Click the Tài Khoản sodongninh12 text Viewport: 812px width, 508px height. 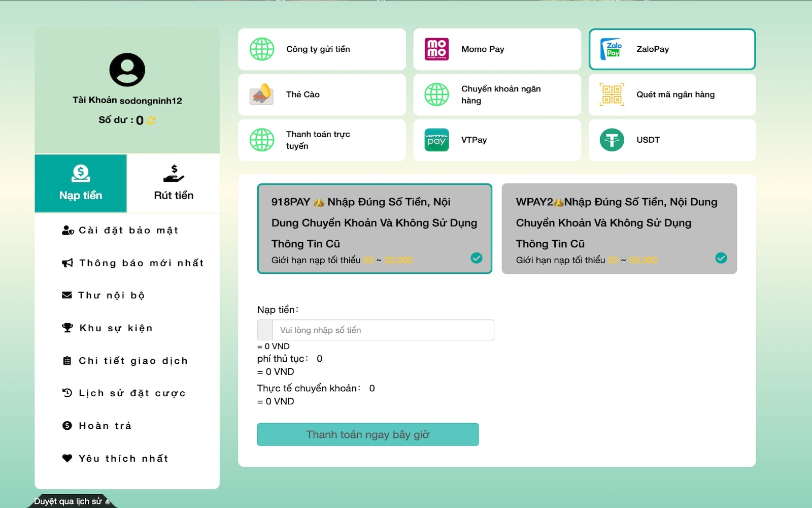pos(127,100)
